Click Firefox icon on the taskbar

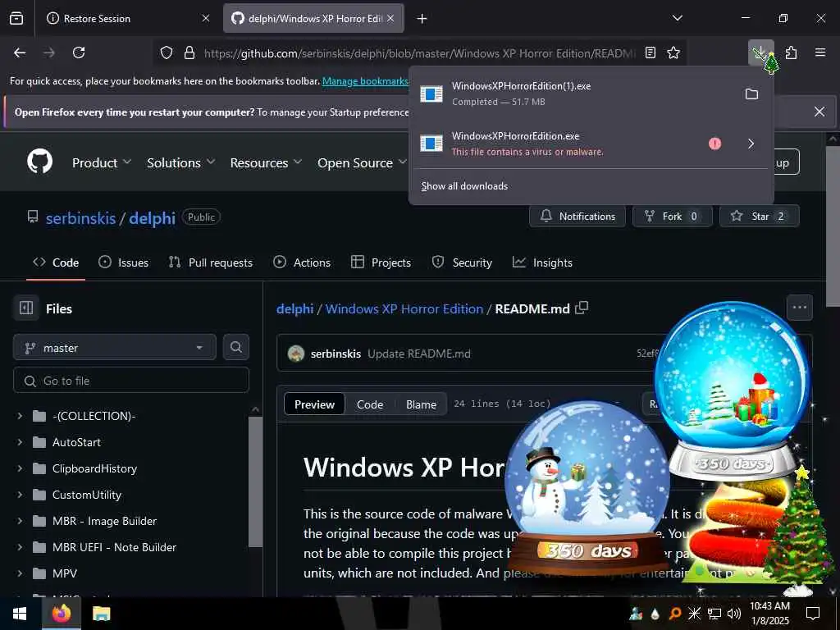(62, 614)
